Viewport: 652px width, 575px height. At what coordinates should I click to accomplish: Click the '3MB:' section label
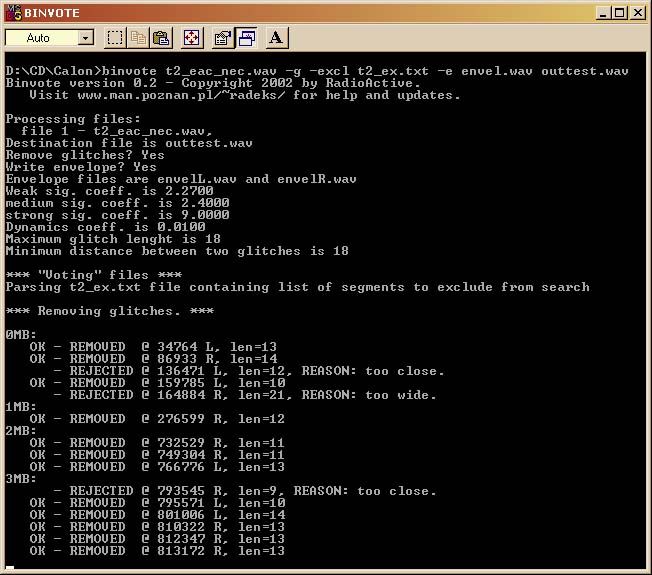click(x=21, y=479)
